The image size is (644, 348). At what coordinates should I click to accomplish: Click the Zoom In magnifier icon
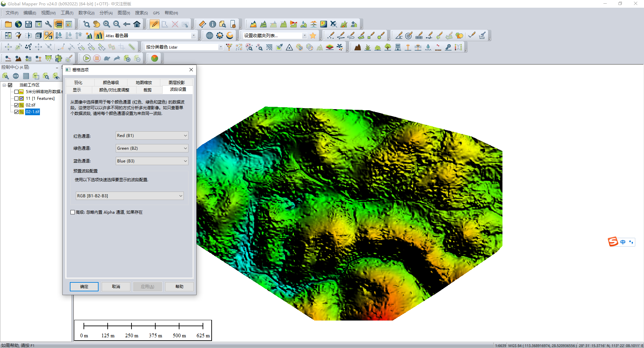point(107,24)
